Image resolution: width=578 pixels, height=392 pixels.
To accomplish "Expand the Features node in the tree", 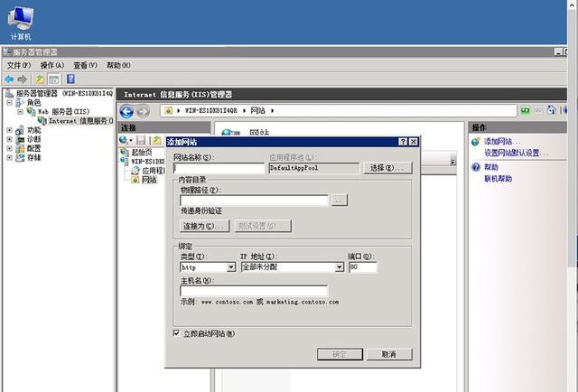I will pyautogui.click(x=10, y=130).
